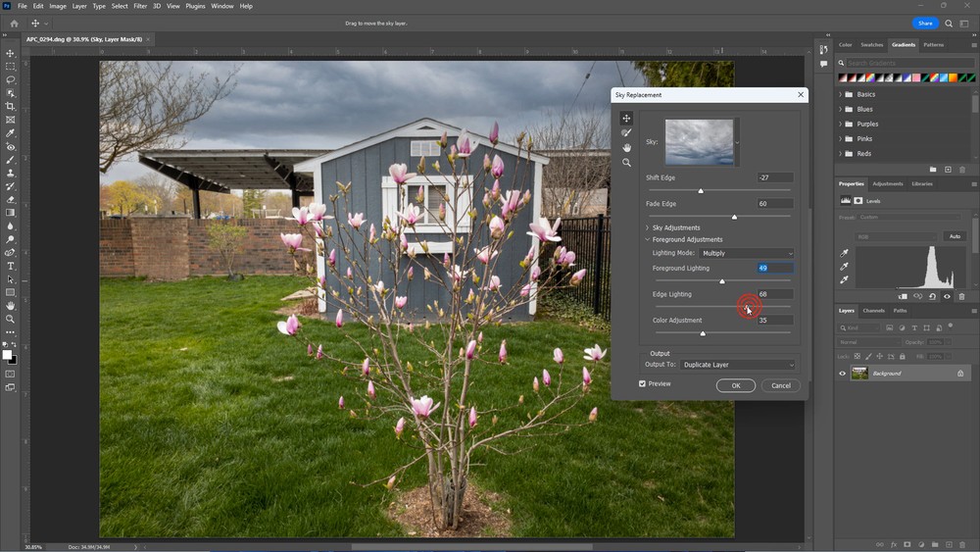Select the Rectangle shape tool
The width and height of the screenshot is (980, 552).
click(x=10, y=292)
